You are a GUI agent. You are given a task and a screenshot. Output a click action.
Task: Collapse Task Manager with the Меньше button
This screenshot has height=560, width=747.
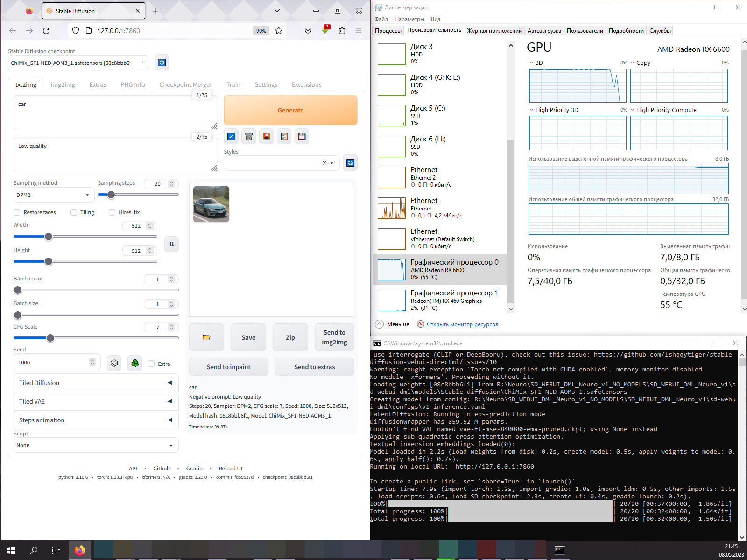392,324
